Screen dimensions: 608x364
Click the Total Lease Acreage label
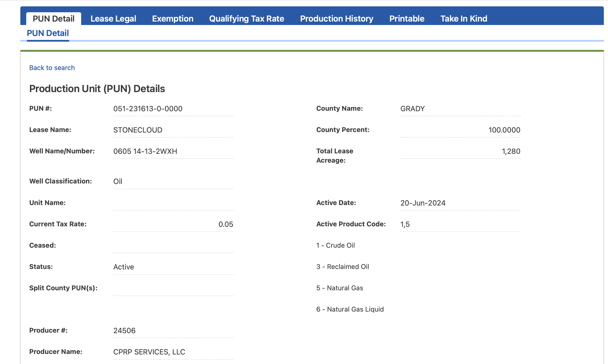coord(335,156)
